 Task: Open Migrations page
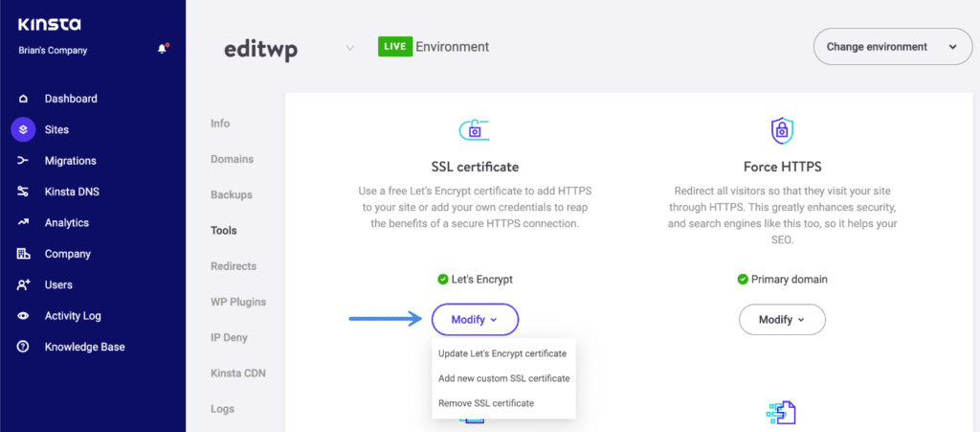coord(71,161)
